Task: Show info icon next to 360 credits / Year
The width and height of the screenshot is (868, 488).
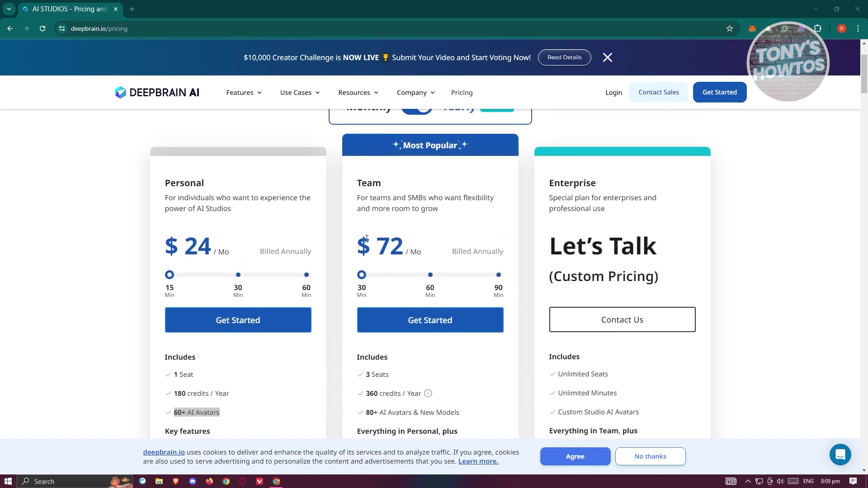Action: point(428,393)
